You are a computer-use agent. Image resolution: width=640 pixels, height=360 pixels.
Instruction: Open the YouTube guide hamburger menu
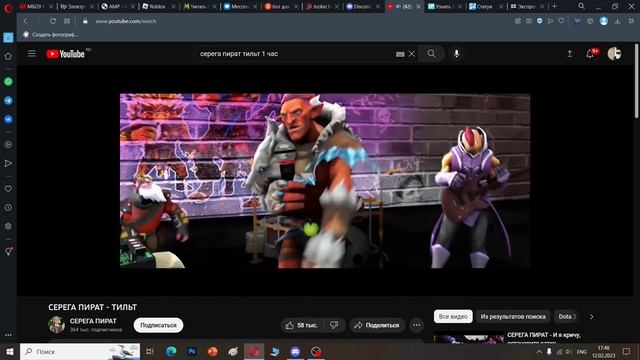click(x=31, y=53)
